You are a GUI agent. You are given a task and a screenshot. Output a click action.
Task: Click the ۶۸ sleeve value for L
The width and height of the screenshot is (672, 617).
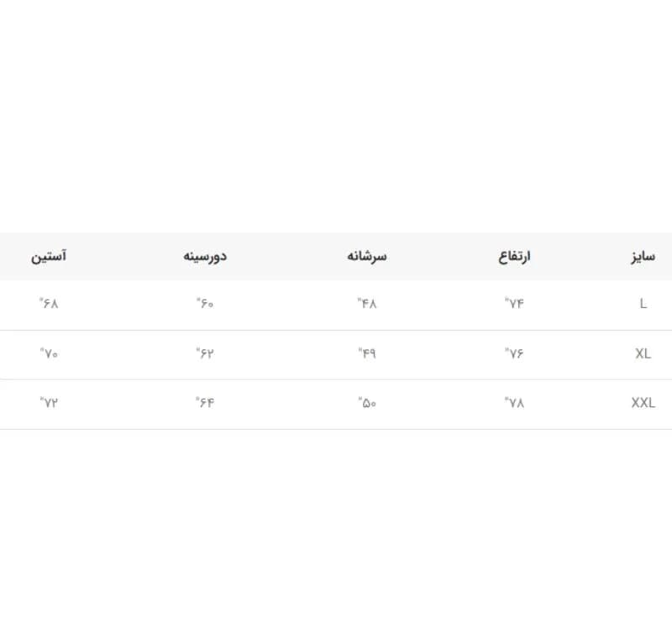point(49,303)
